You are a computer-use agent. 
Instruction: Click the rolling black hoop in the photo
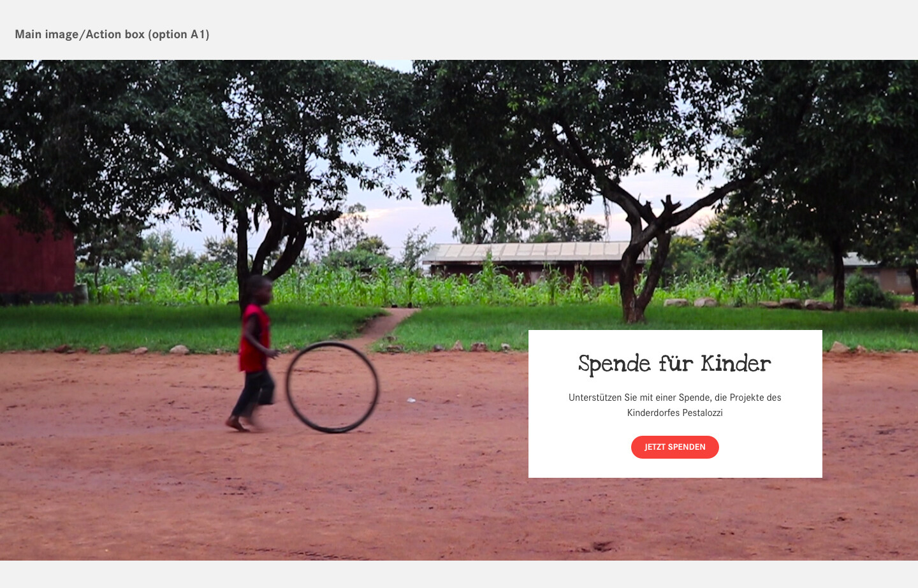point(332,387)
